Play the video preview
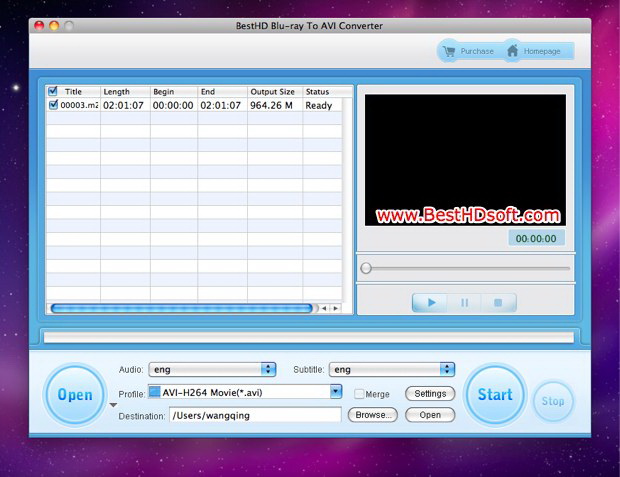This screenshot has height=477, width=620. coord(431,303)
